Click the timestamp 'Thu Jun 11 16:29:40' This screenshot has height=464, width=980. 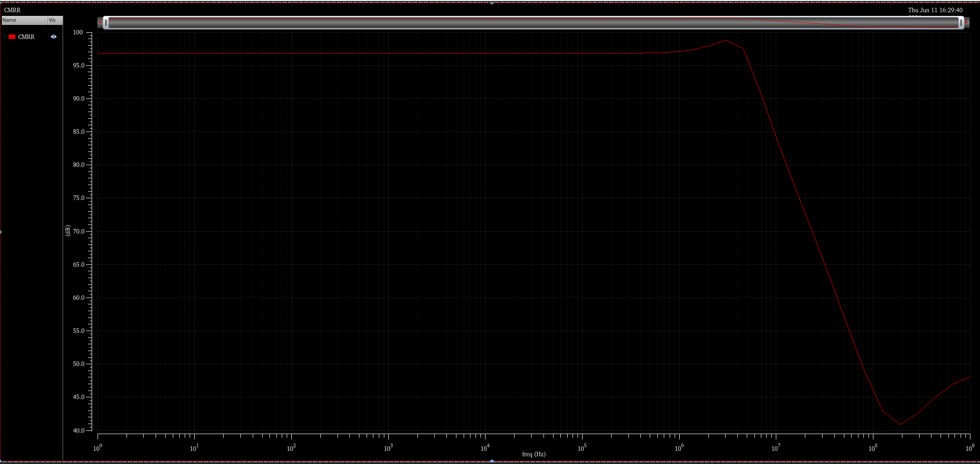click(935, 10)
